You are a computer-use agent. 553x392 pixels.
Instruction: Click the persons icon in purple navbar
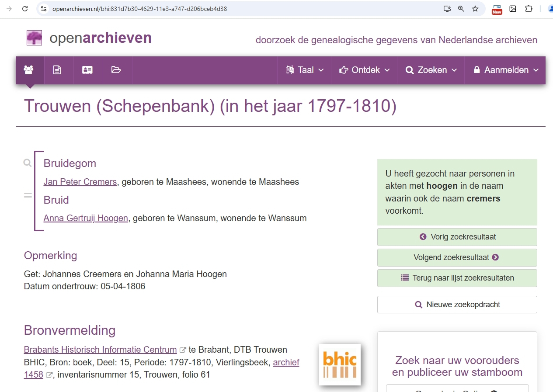pos(29,70)
